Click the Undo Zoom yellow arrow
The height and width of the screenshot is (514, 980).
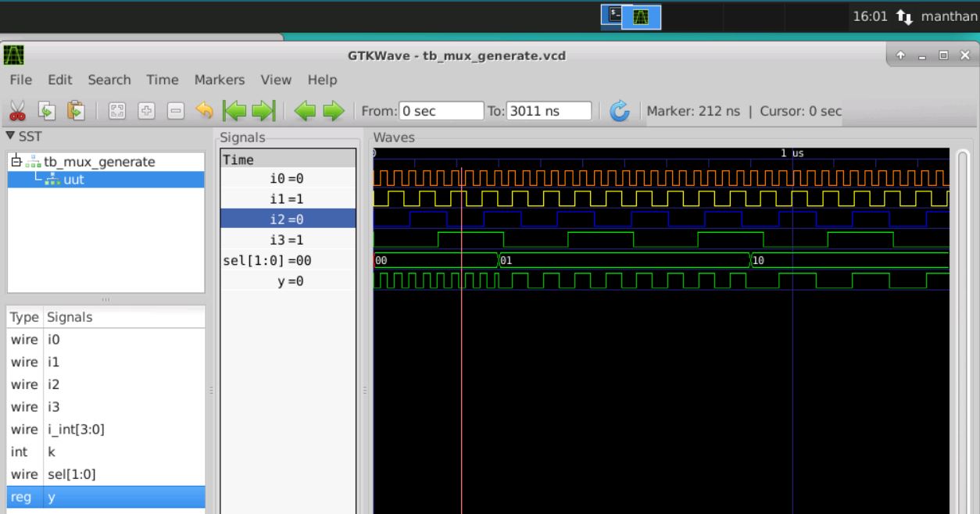205,111
